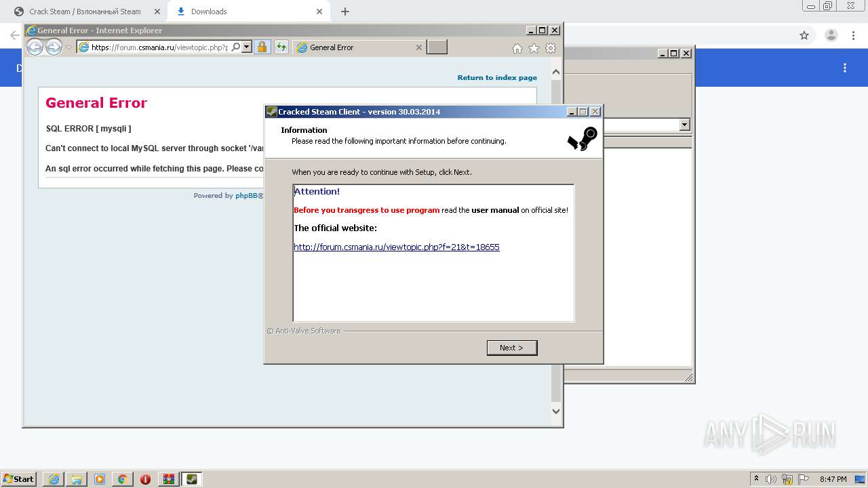Open the address bar autocomplete dropdown

[247, 47]
